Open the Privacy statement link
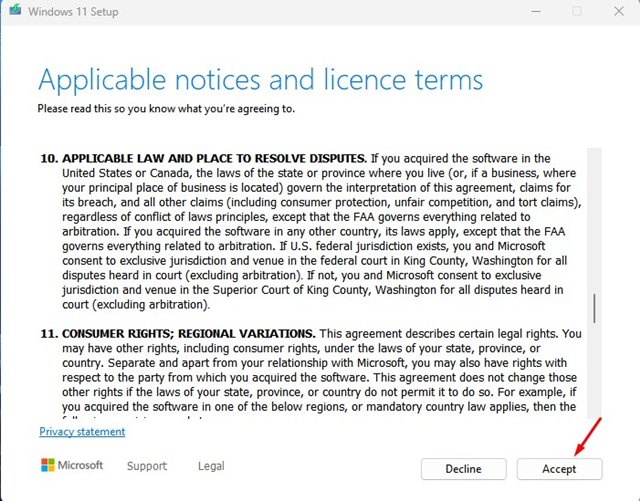The image size is (640, 501). point(82,432)
